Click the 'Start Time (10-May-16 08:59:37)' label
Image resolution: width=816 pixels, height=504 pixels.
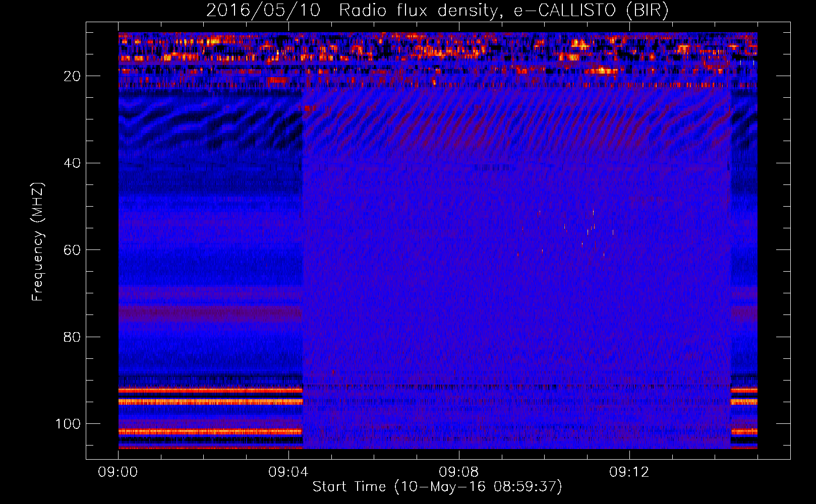[437, 487]
